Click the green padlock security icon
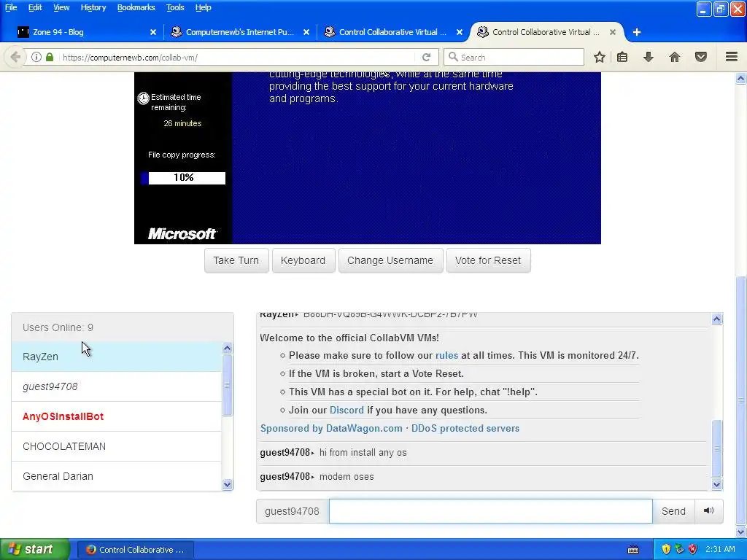 (x=50, y=57)
